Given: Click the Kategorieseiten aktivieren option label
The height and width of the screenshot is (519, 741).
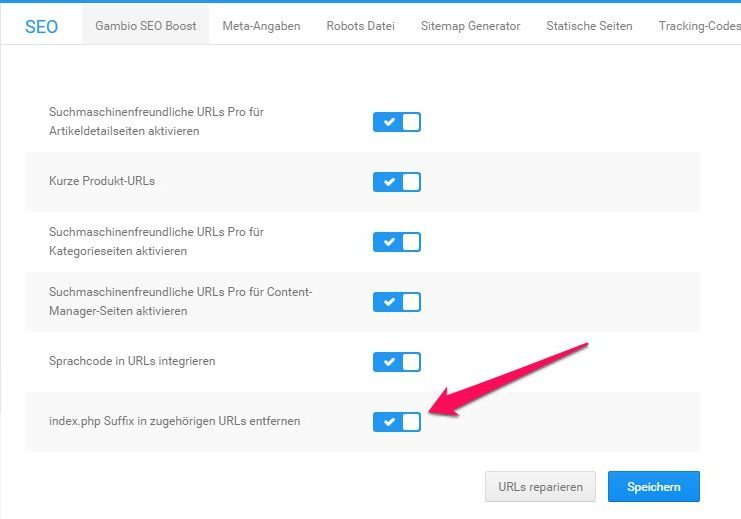Looking at the screenshot, I should (x=156, y=241).
